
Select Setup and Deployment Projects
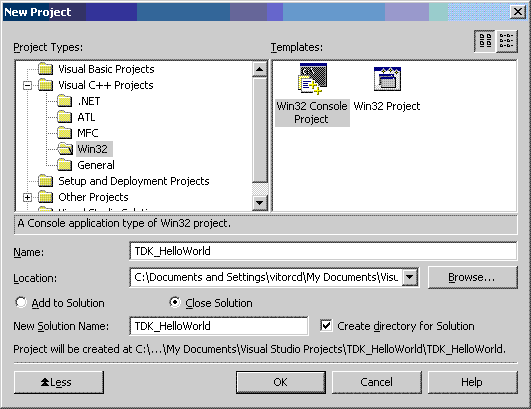134,181
